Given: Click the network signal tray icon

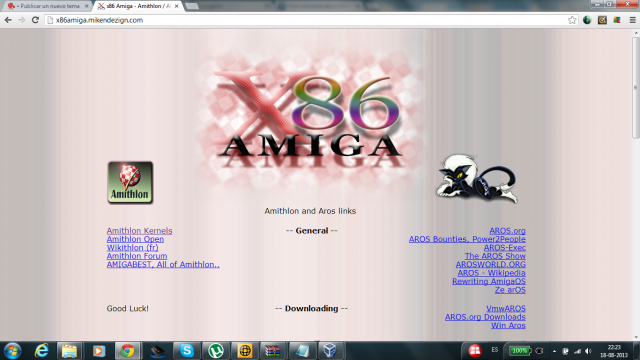Looking at the screenshot, I should coord(577,351).
